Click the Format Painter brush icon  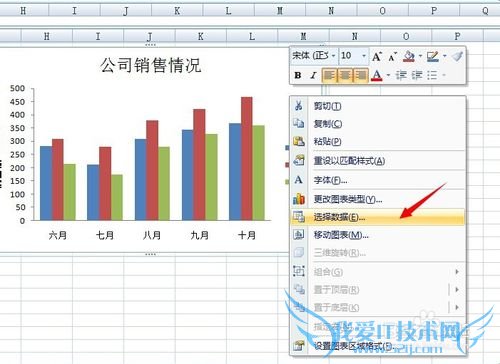[x=457, y=56]
